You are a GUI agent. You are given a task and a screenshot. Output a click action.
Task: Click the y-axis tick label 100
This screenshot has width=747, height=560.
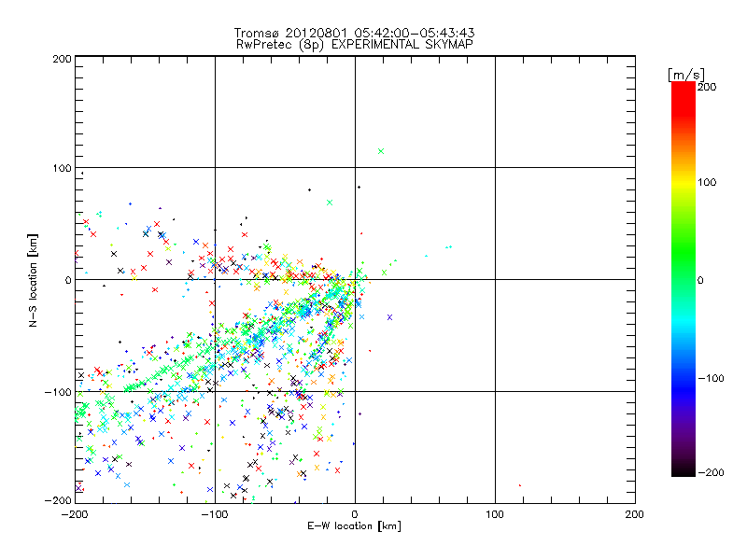61,168
